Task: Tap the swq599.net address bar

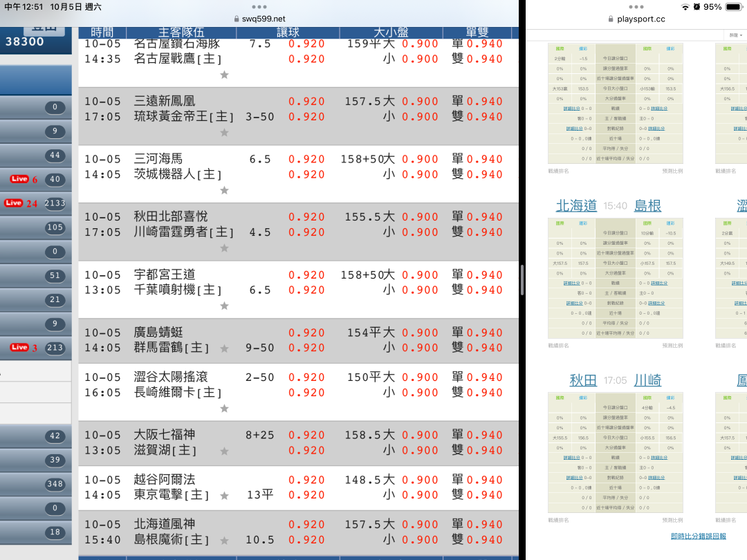Action: click(259, 19)
